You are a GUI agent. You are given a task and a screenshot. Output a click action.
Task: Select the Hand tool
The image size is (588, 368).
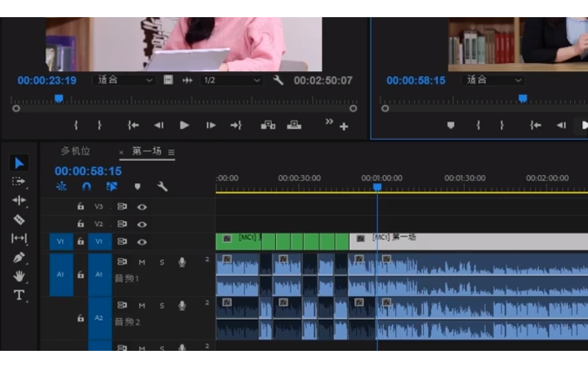pyautogui.click(x=19, y=276)
